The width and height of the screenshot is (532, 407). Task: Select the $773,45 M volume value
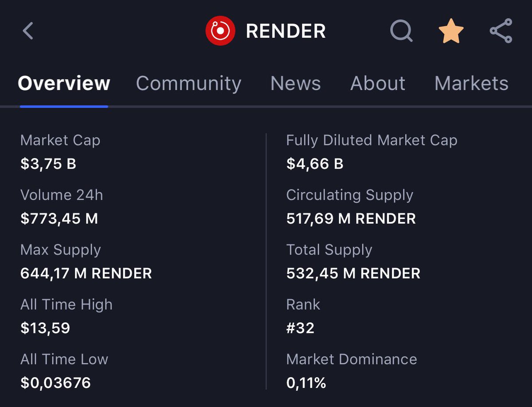coord(59,219)
